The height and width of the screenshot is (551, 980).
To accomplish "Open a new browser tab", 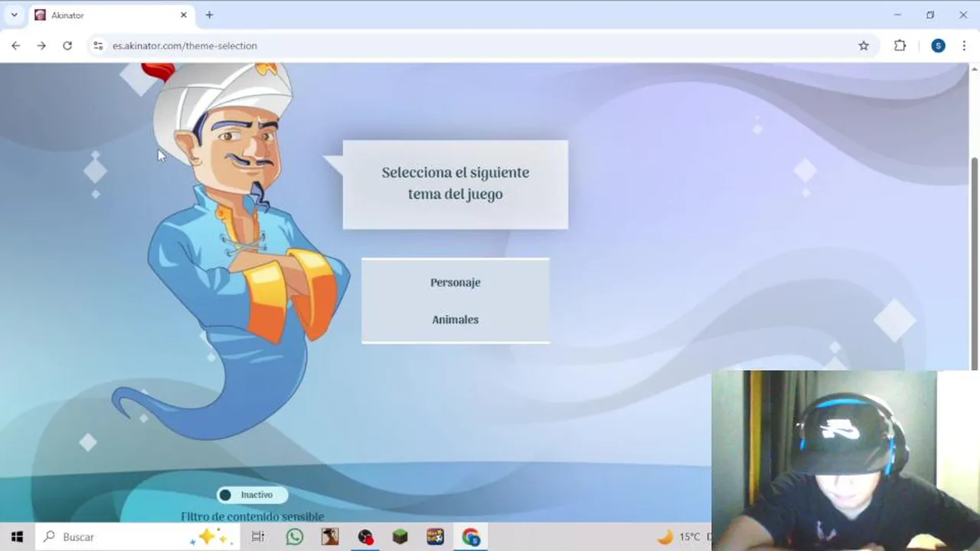I will [x=209, y=15].
